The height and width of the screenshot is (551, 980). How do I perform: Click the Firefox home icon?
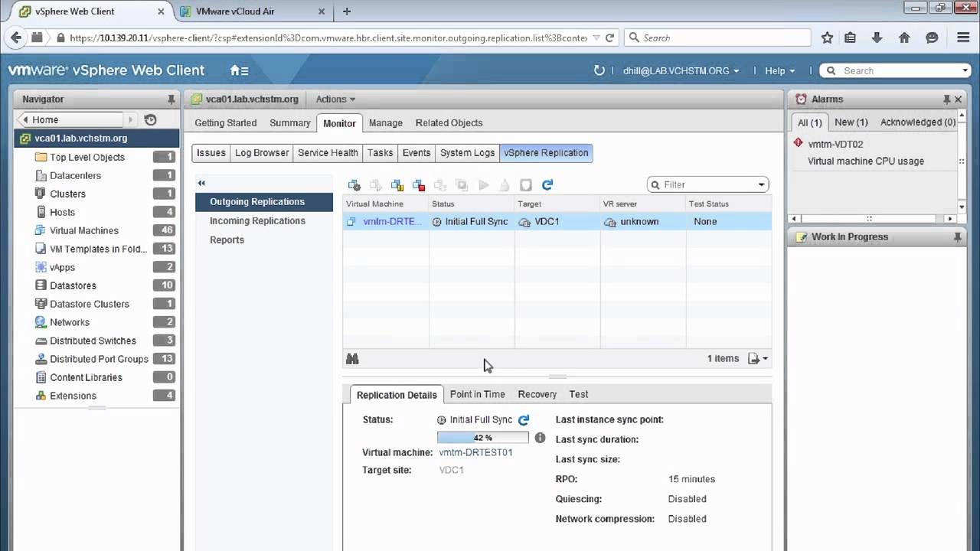point(904,37)
